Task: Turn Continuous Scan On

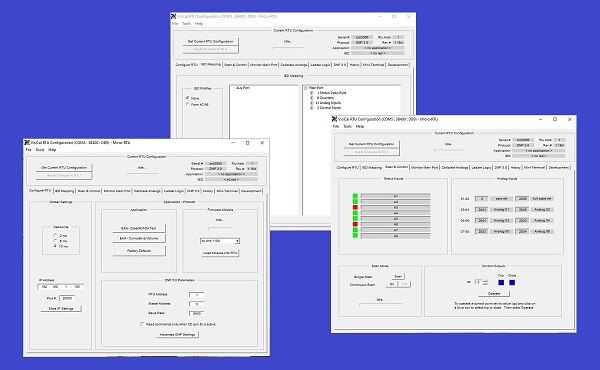Action: 392,284
